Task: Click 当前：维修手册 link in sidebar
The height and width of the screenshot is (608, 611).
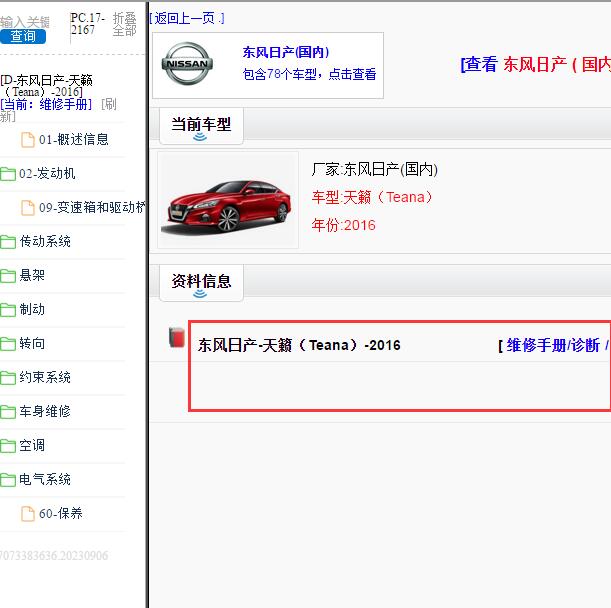Action: pos(46,104)
